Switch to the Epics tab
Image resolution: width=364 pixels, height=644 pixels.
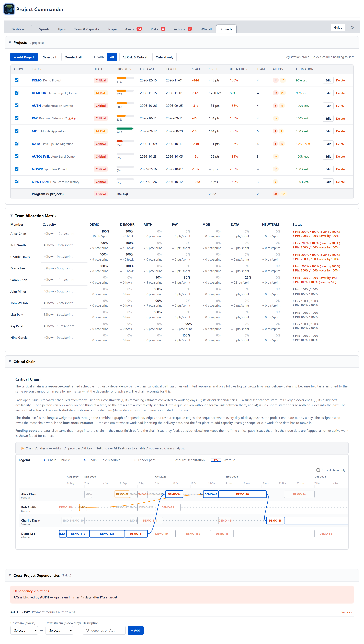pos(62,29)
